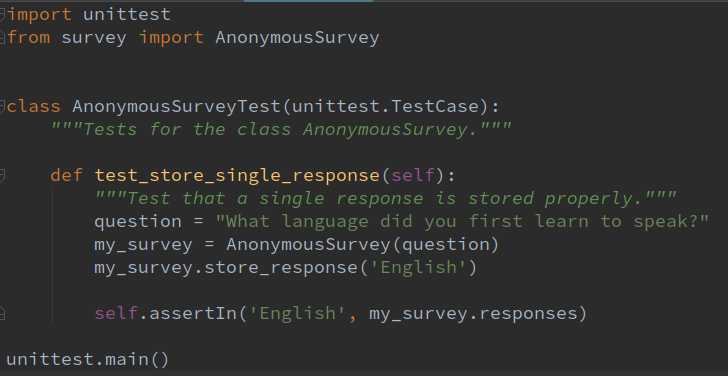
Task: Collapse the test_store_single_response method fold marker
Action: (3, 176)
